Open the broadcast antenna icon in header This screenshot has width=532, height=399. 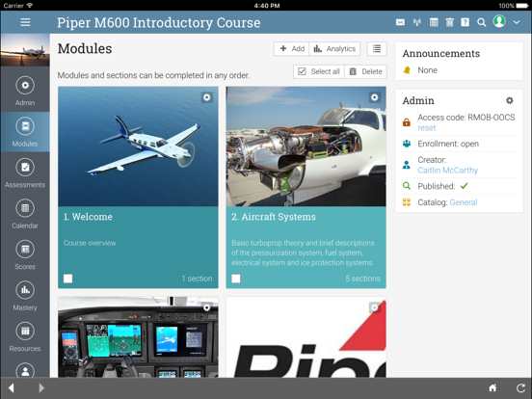tap(417, 22)
